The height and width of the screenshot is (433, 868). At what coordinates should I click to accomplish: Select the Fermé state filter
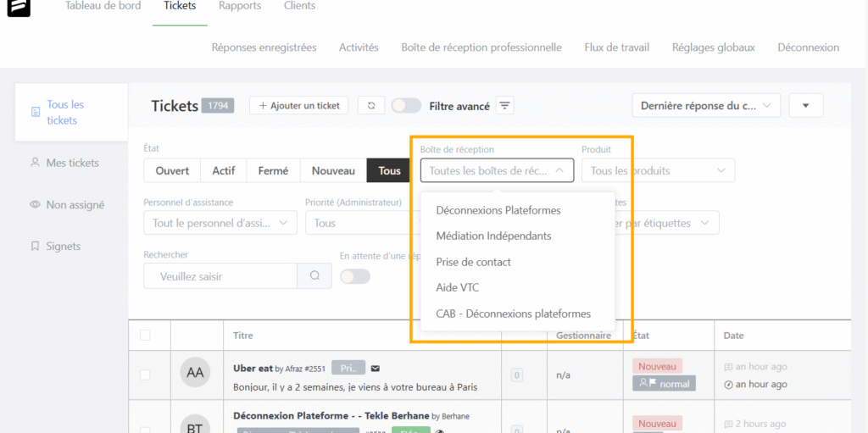coord(273,170)
